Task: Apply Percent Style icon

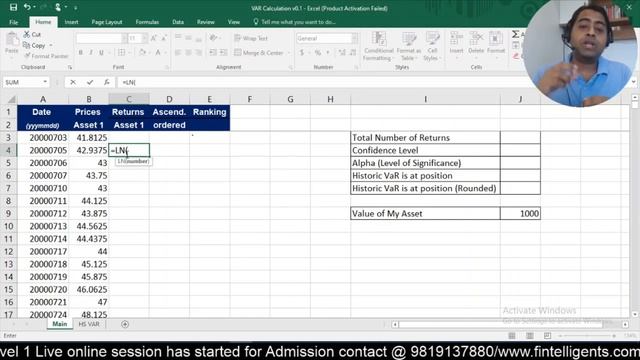Action: pos(318,53)
